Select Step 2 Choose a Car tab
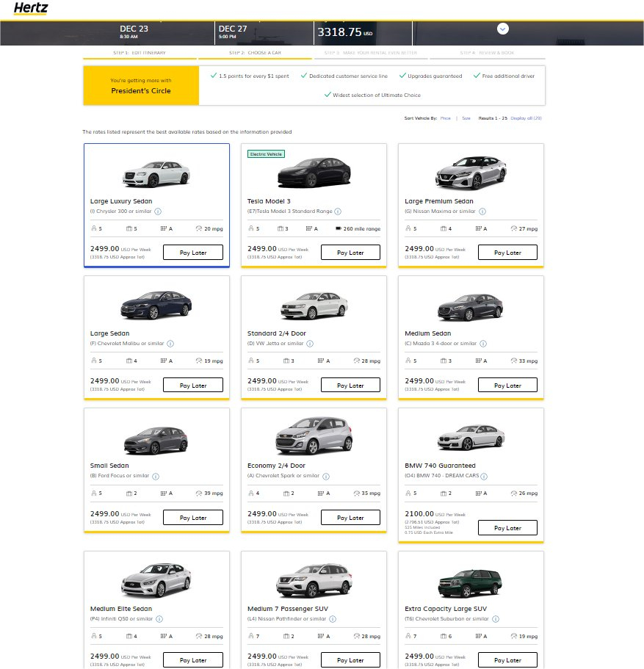644x669 pixels. 256,53
